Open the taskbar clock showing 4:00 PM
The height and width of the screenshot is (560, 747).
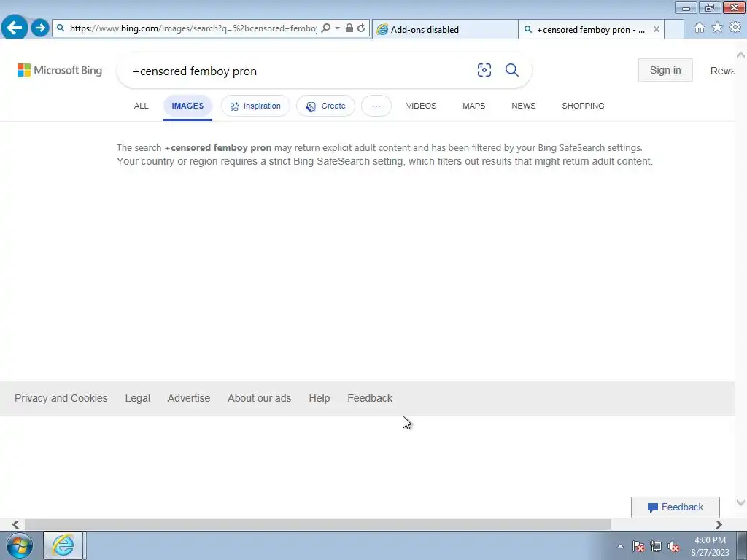point(710,546)
